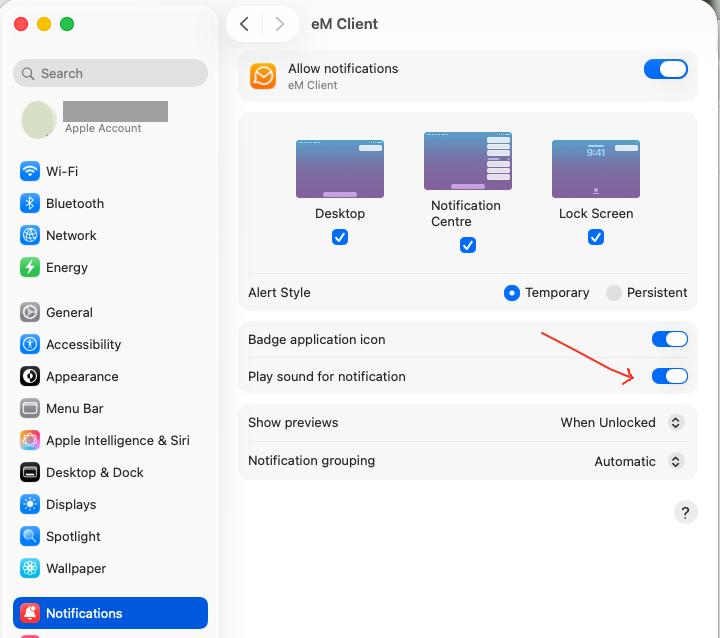This screenshot has width=720, height=638.
Task: Click the Accessibility icon in sidebar
Action: (30, 344)
